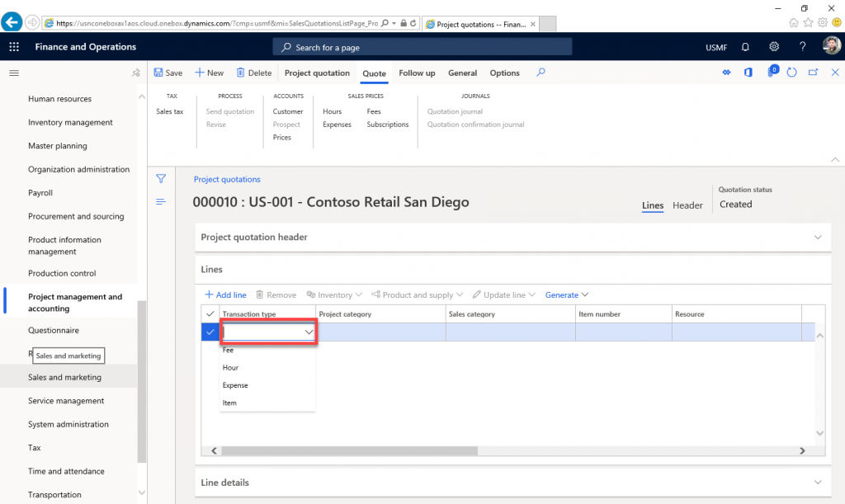Select the Header view tab
The width and height of the screenshot is (845, 504).
click(688, 205)
